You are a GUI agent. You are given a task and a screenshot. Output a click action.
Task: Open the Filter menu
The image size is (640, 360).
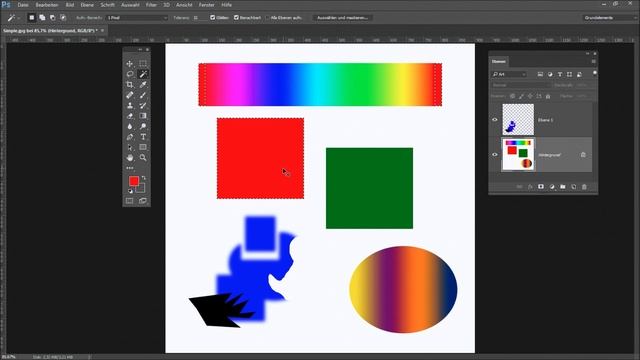[151, 5]
